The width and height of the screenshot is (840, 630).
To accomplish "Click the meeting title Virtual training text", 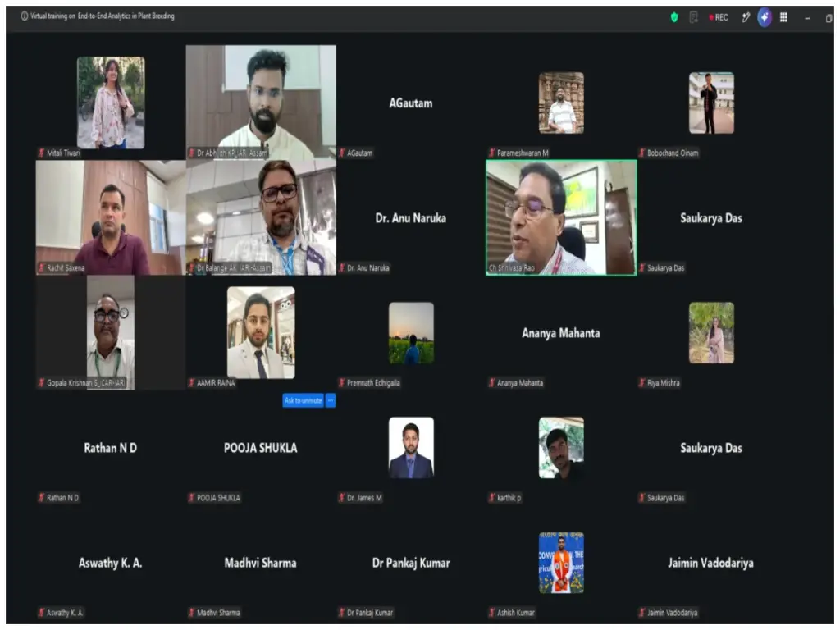I will [x=103, y=16].
